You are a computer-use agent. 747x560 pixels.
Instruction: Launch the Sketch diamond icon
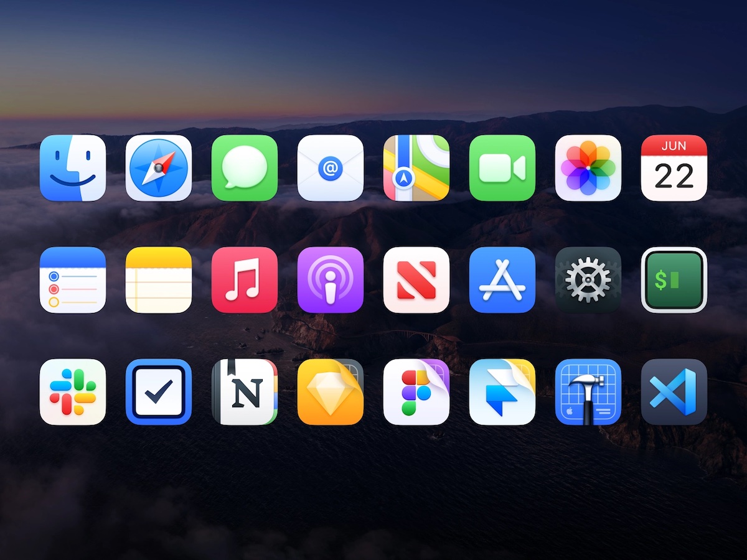coord(331,392)
